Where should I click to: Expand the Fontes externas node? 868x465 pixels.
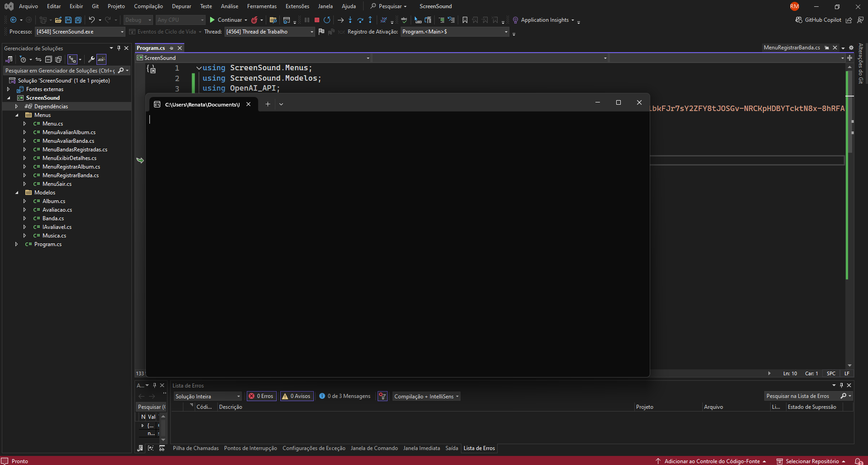point(8,89)
